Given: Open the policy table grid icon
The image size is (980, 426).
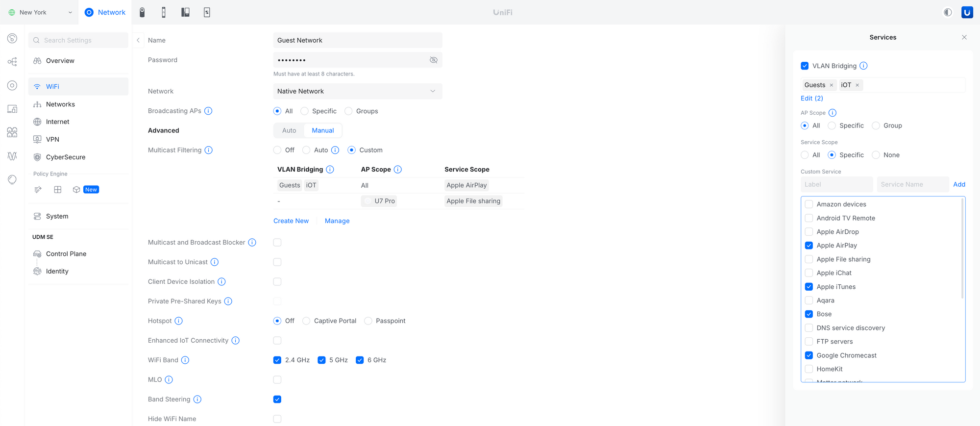Looking at the screenshot, I should (58, 190).
